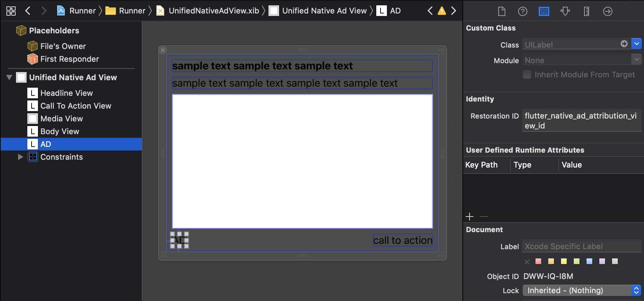Show the Size inspector

tap(587, 11)
